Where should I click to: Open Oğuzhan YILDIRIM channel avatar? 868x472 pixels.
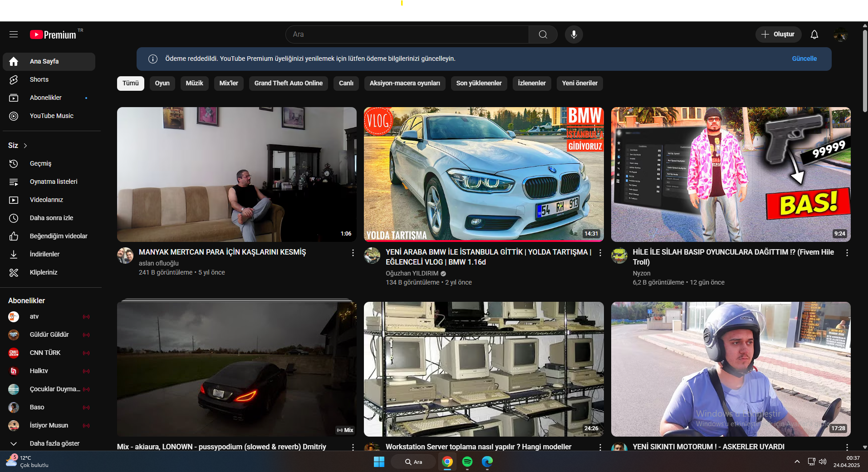372,256
